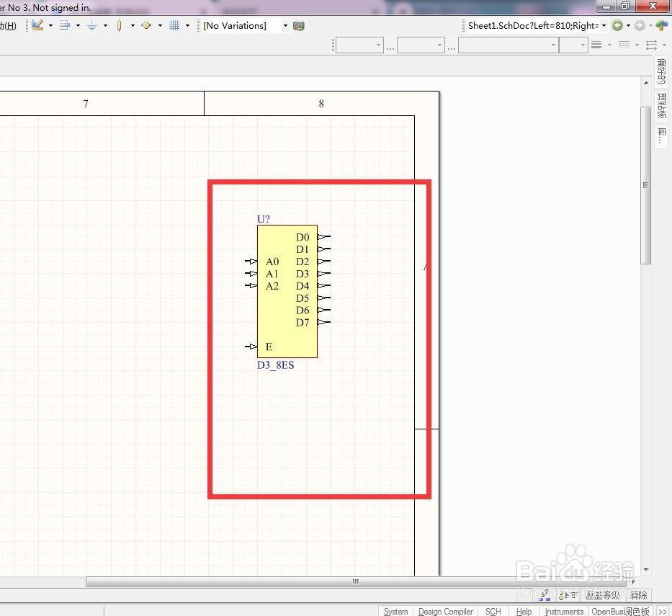
Task: Click the arrow style icon in formatting toolbar
Action: point(651,45)
